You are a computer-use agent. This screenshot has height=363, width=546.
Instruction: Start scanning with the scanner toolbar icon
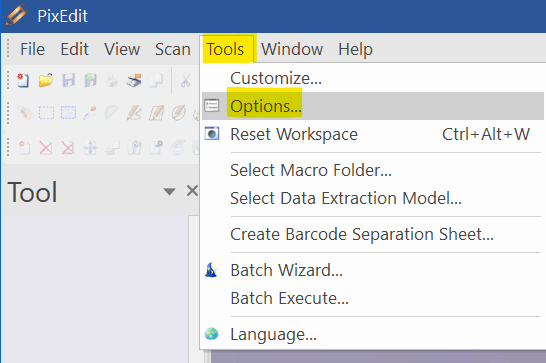[134, 80]
